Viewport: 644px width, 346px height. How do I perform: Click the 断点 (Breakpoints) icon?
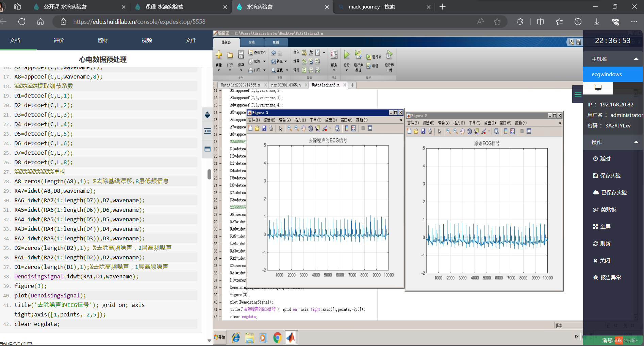tap(334, 55)
